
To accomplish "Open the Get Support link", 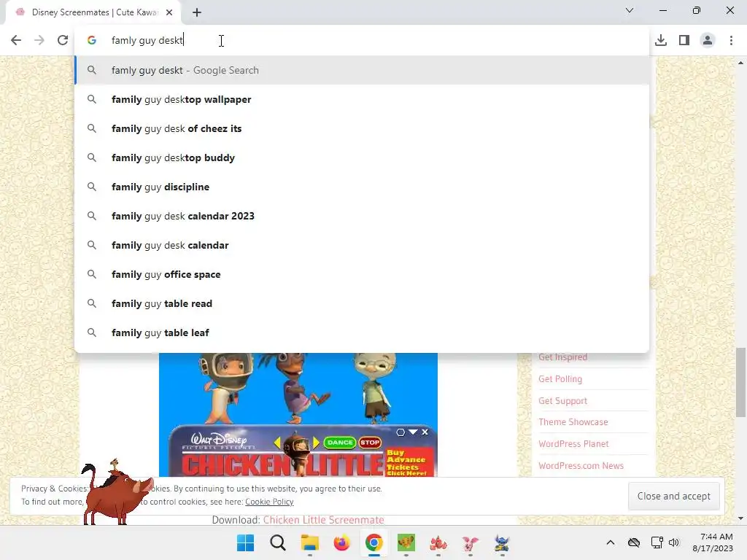I will coord(562,400).
